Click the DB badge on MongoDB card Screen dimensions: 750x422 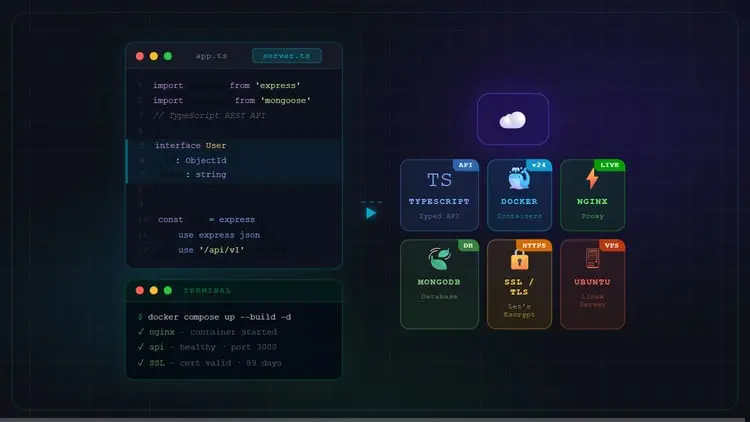[468, 245]
